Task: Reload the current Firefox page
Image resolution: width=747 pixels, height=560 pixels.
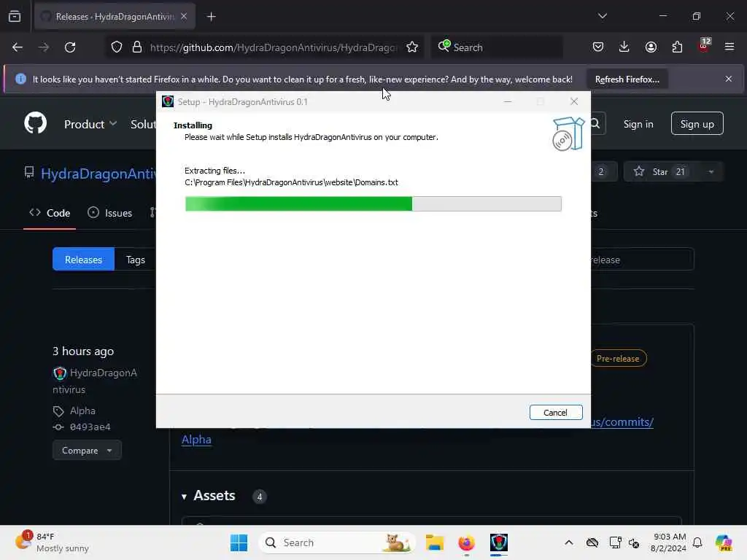Action: point(70,47)
